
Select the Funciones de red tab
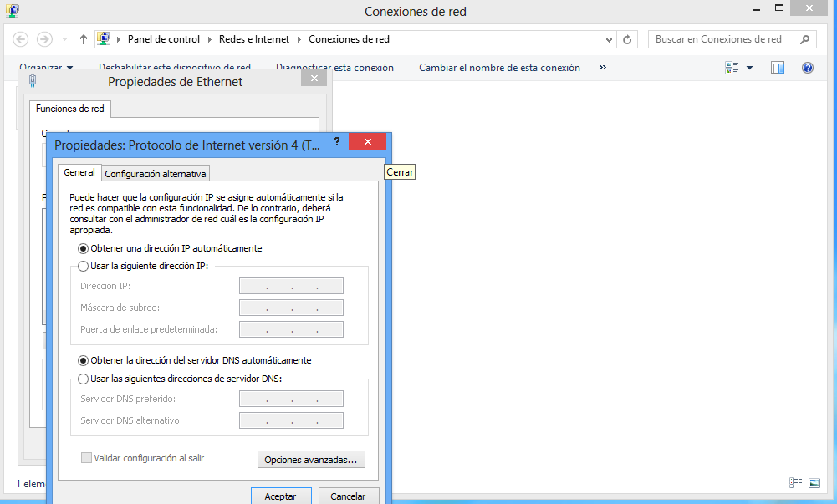click(70, 109)
